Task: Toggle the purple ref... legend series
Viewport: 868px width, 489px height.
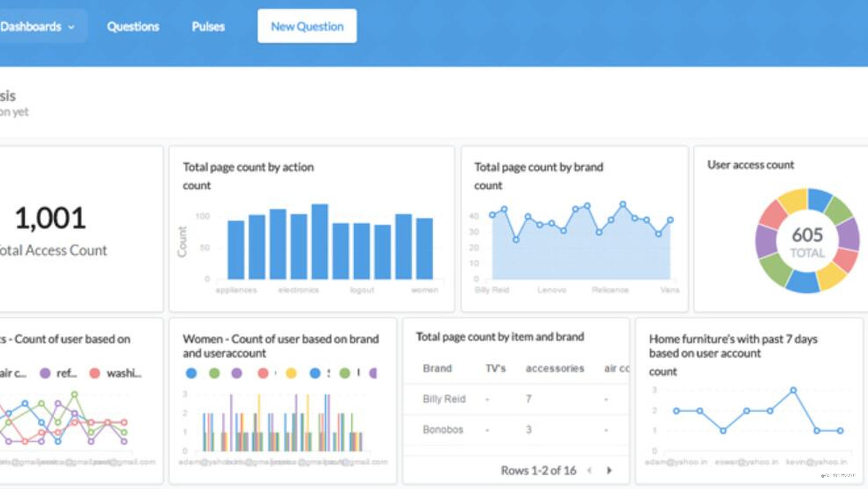Action: tap(58, 373)
